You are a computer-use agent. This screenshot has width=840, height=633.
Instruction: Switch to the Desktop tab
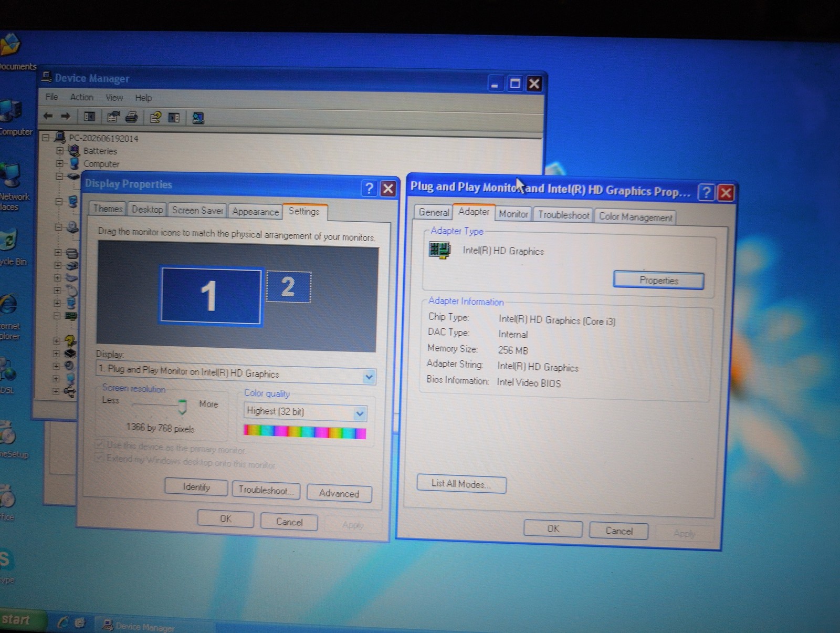pyautogui.click(x=147, y=209)
